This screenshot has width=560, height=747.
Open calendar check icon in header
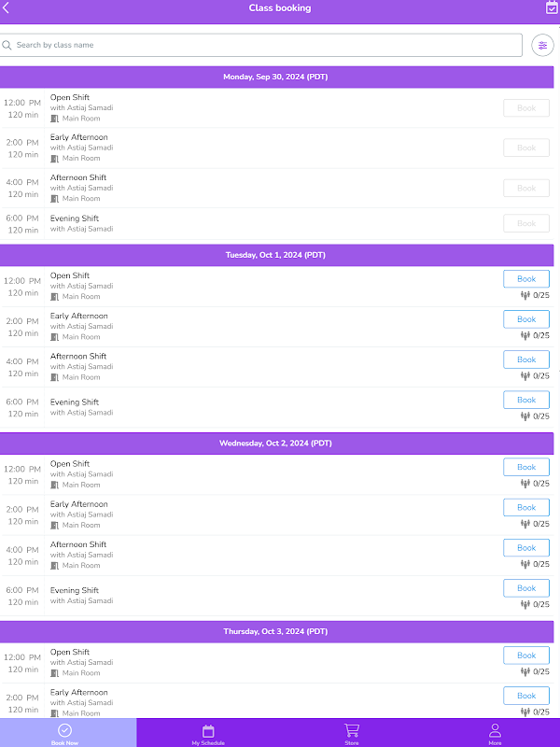click(x=552, y=7)
